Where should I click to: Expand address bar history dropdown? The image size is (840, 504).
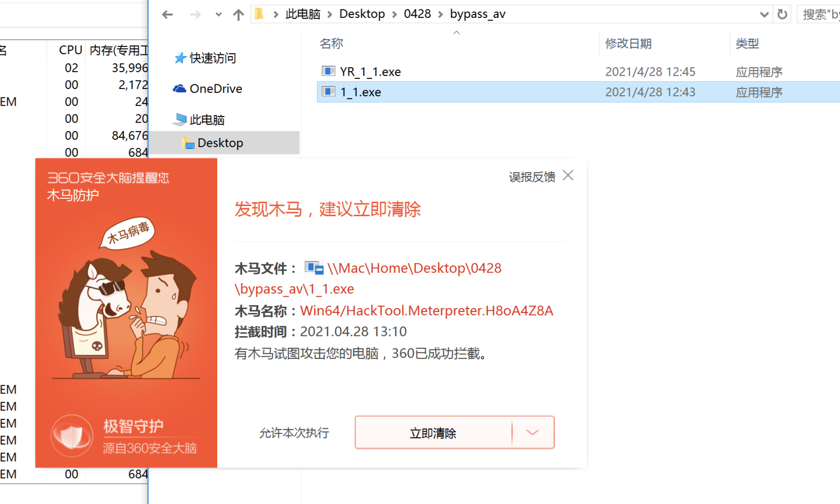click(x=764, y=15)
